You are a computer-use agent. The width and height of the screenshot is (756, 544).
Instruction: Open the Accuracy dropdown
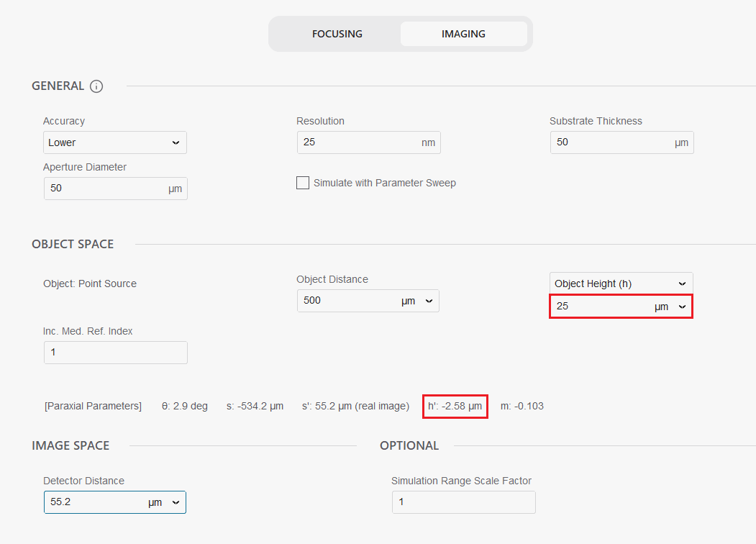point(115,142)
